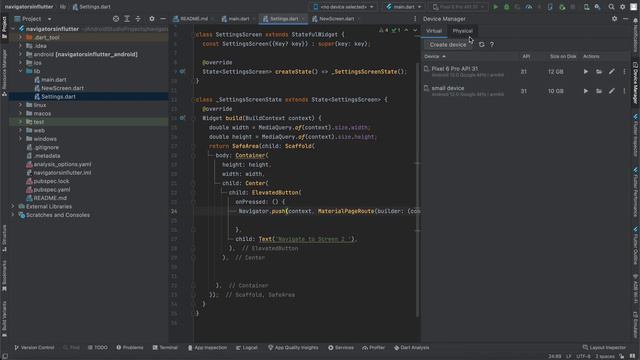Go to next highlighted error arrow in editor
The image size is (640, 360).
(x=415, y=30)
